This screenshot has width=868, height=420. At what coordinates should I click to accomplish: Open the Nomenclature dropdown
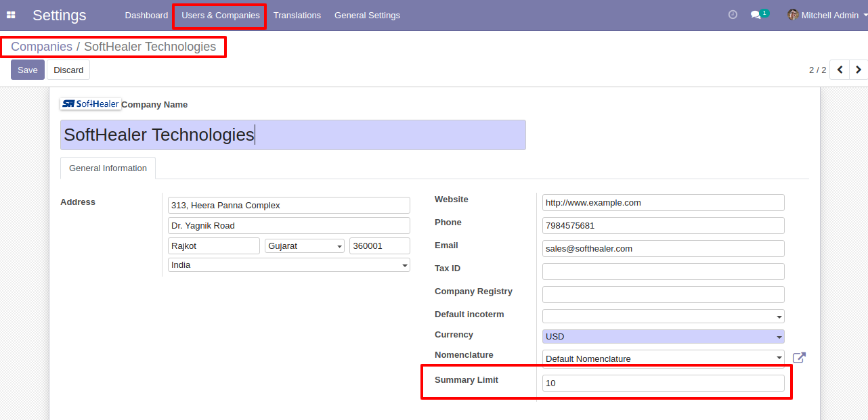(664, 358)
